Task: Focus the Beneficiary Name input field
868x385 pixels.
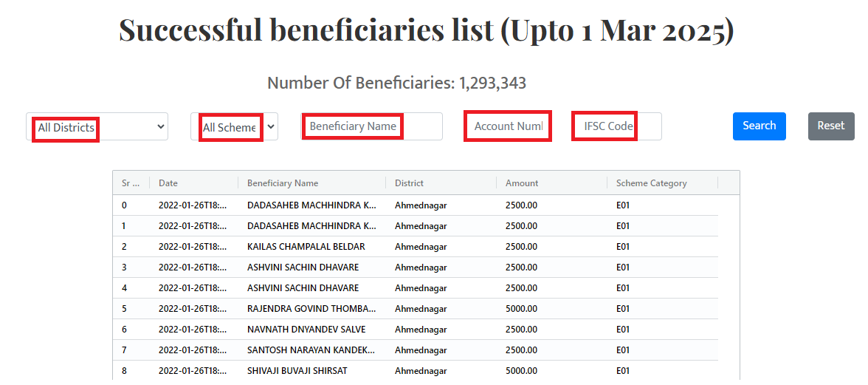Action: [x=371, y=126]
